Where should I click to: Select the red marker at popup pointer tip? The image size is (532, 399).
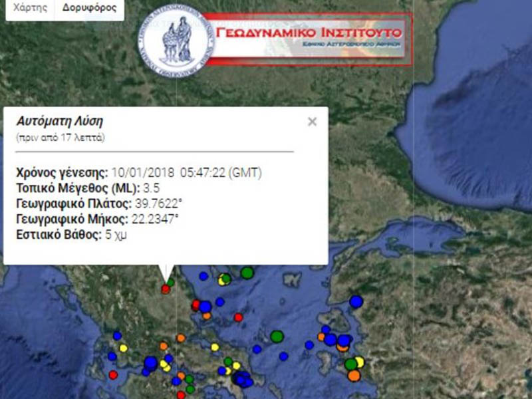tap(165, 289)
